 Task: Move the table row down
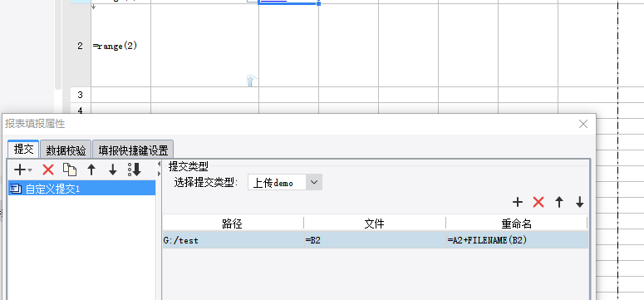pyautogui.click(x=579, y=202)
